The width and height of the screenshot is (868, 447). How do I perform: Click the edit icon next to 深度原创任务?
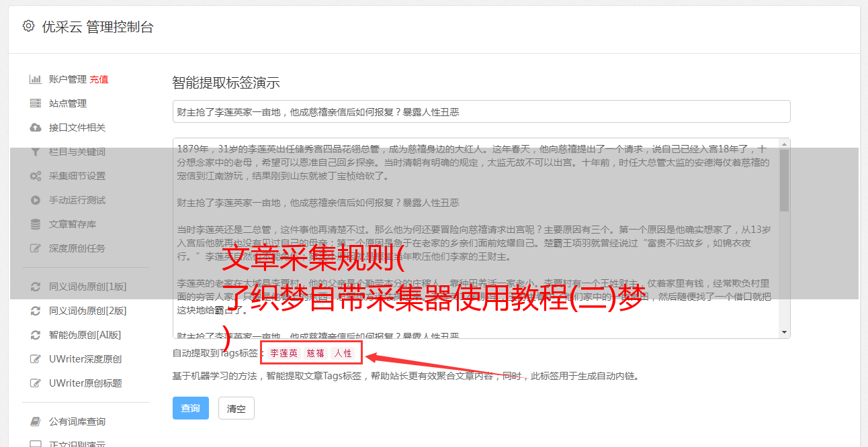point(36,248)
